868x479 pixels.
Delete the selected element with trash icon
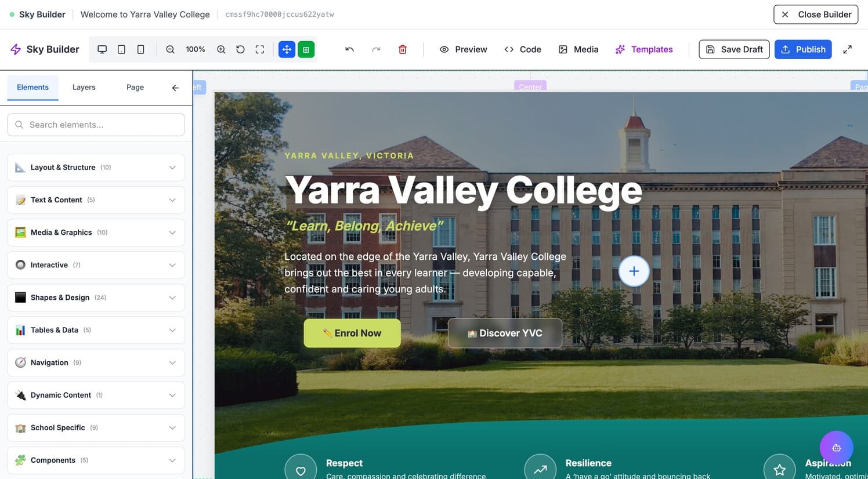click(x=403, y=49)
